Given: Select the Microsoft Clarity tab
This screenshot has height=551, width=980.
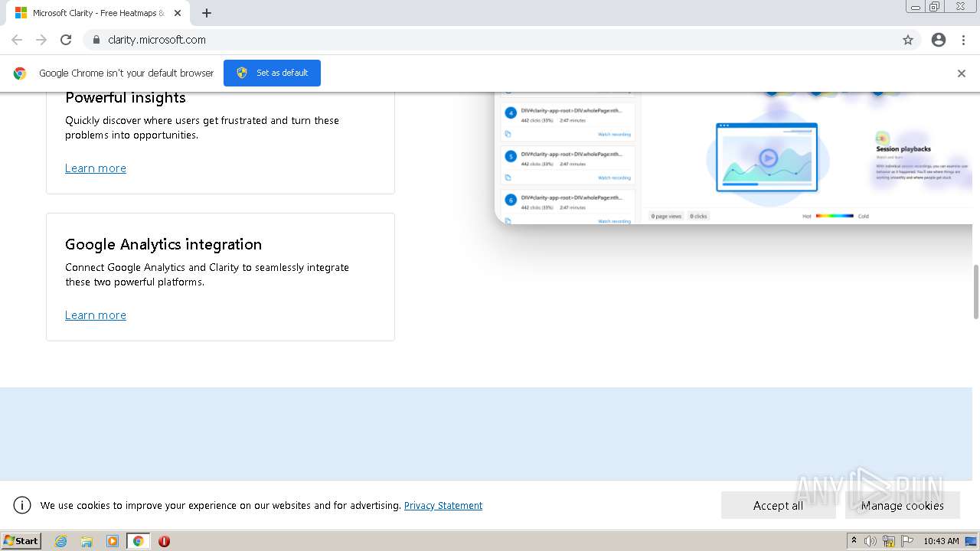Looking at the screenshot, I should pos(97,13).
